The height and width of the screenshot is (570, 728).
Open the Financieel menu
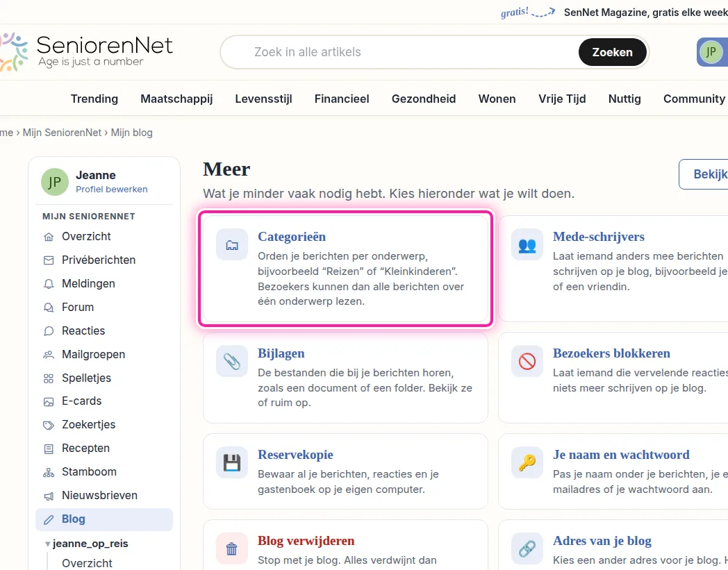click(342, 99)
